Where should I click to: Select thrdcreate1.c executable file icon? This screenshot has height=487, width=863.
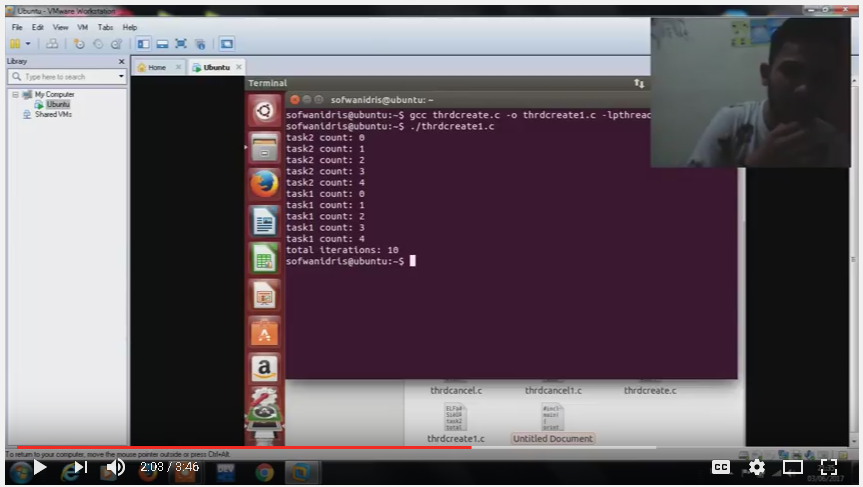point(455,418)
